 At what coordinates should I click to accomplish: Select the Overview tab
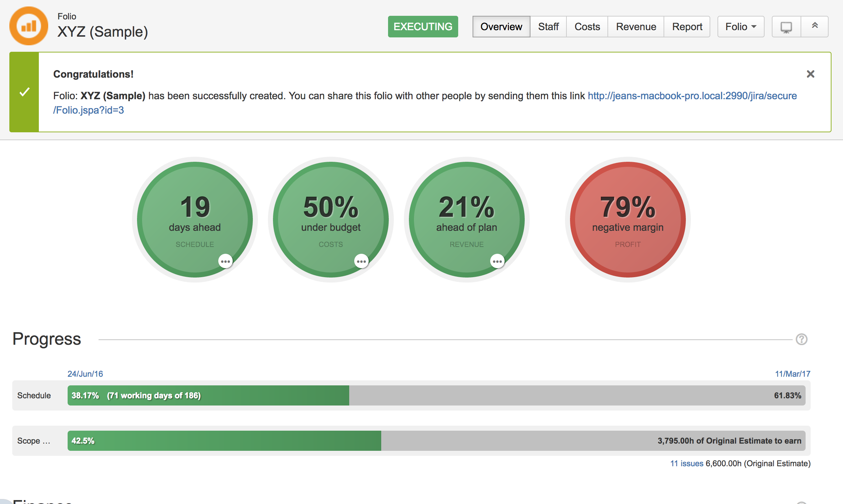point(501,27)
